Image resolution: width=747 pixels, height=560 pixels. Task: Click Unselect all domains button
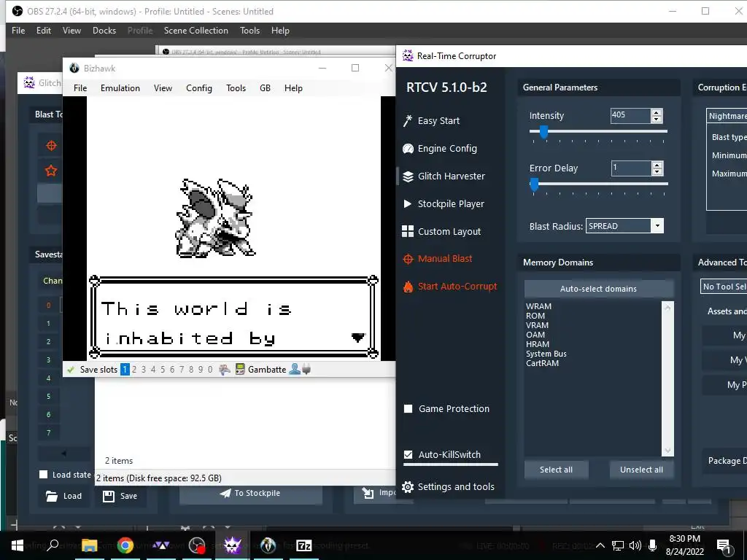641,470
